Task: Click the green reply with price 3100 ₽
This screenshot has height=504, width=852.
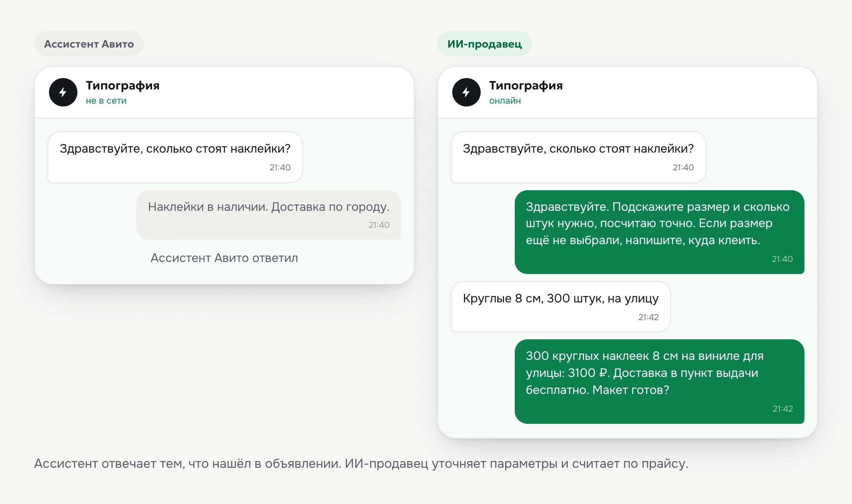Action: [660, 382]
